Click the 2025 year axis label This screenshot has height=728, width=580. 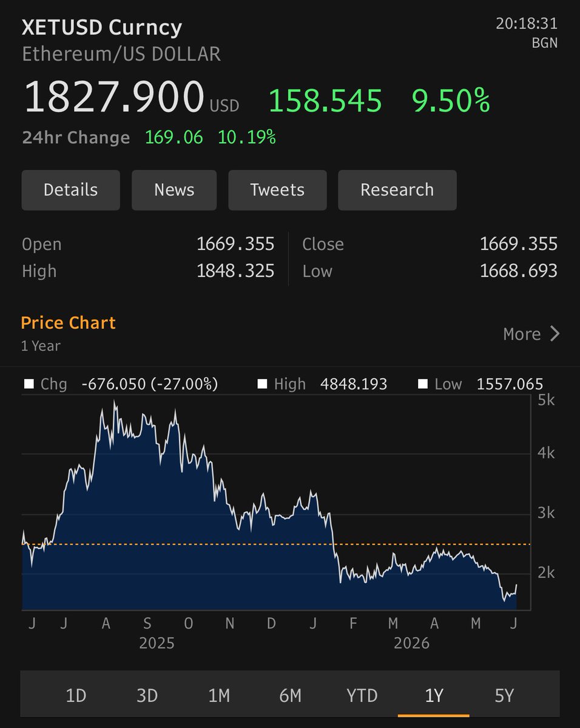point(157,643)
